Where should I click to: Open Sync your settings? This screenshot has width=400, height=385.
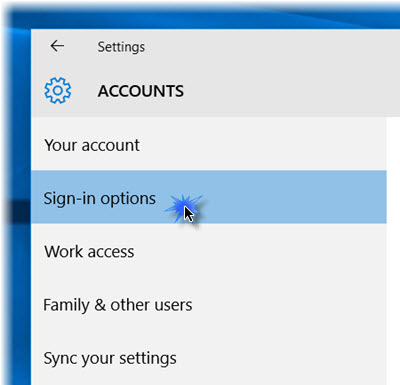click(x=209, y=358)
